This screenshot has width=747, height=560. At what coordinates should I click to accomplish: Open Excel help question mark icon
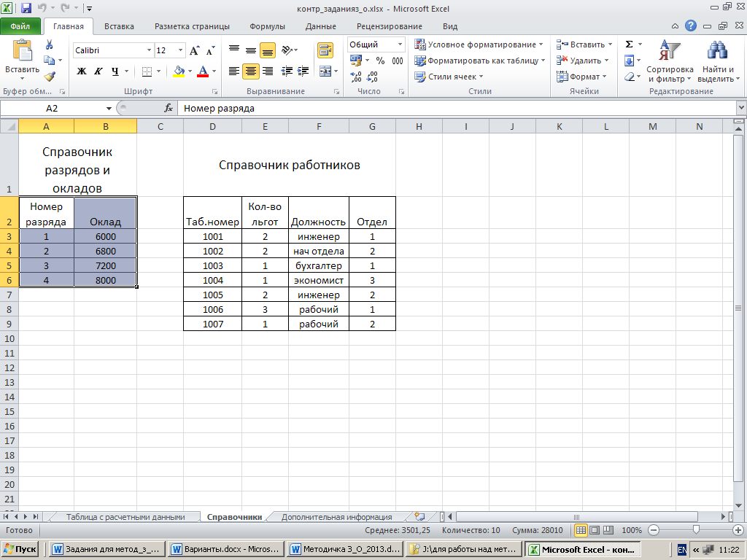pyautogui.click(x=691, y=26)
